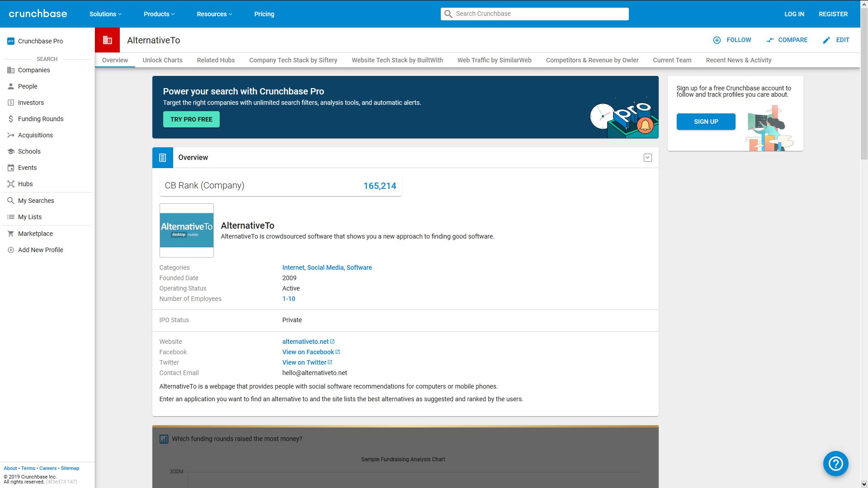Image resolution: width=868 pixels, height=488 pixels.
Task: Select the Overview tab
Action: tap(115, 60)
